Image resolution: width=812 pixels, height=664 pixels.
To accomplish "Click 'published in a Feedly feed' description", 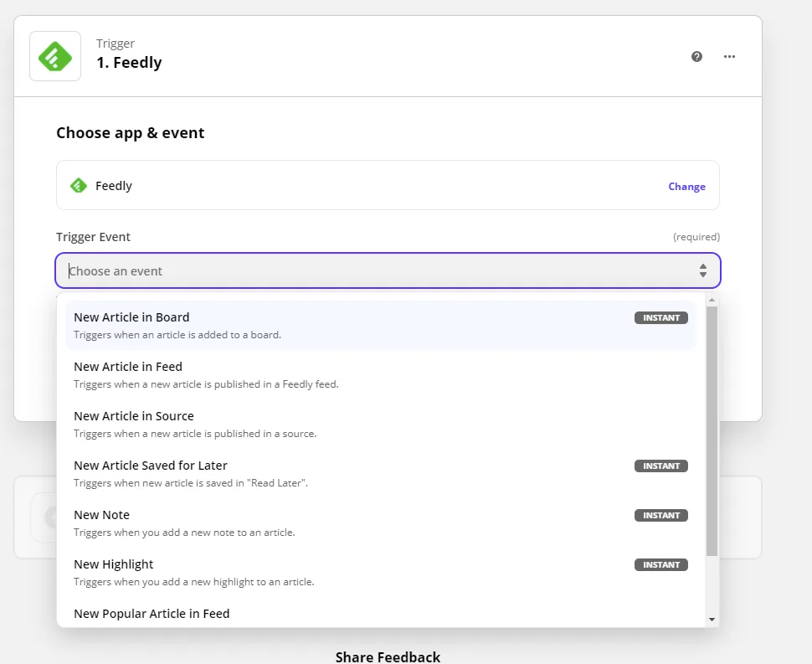I will pyautogui.click(x=206, y=384).
